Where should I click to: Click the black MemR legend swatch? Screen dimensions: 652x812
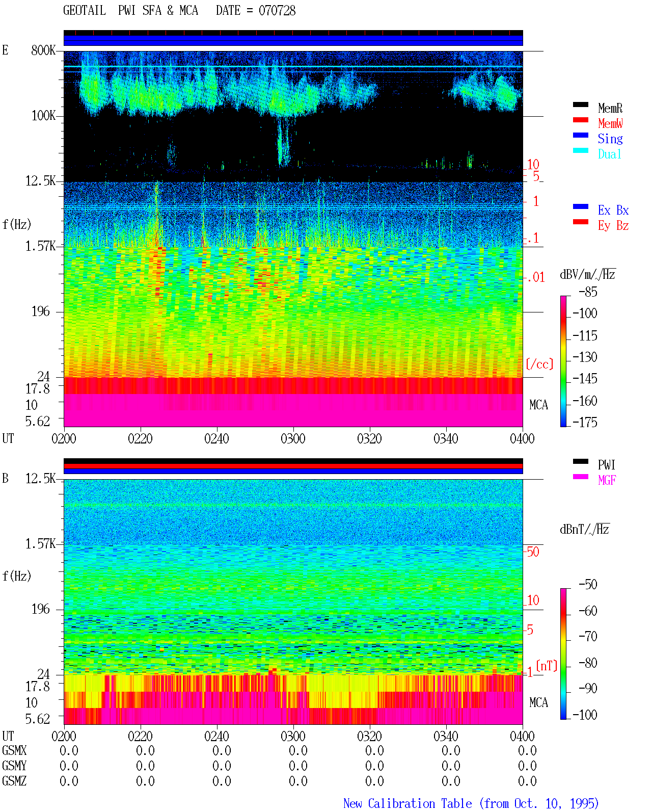pos(581,105)
